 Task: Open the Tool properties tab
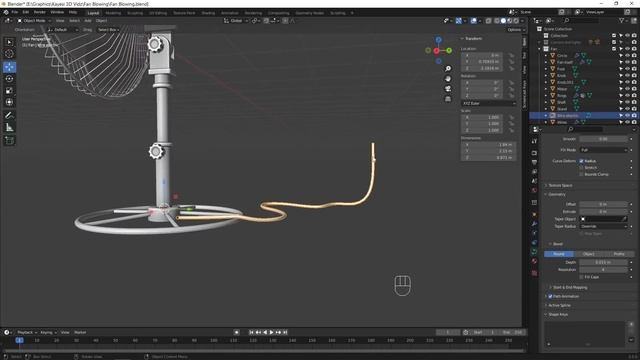[534, 141]
